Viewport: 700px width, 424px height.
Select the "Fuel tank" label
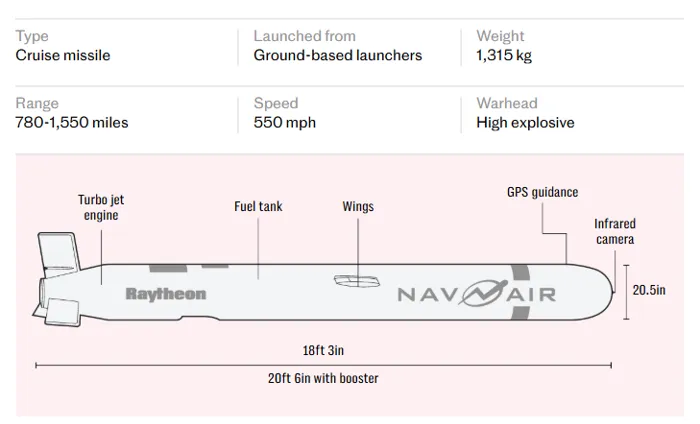(258, 207)
